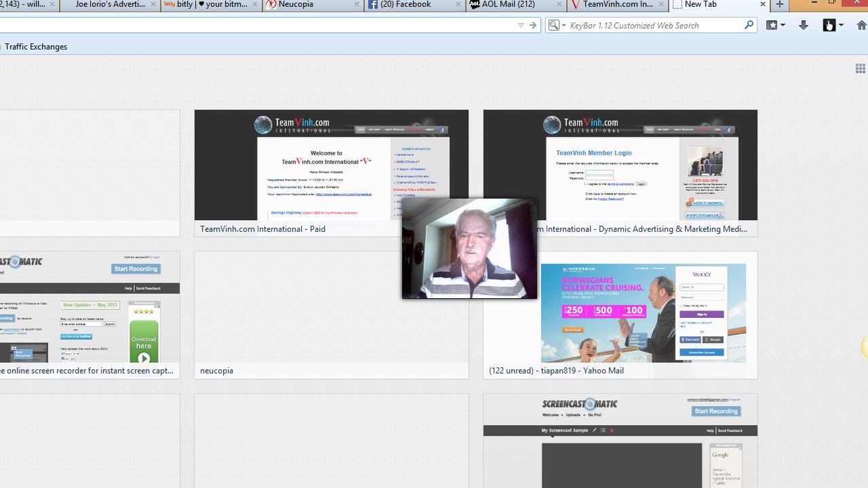Image resolution: width=868 pixels, height=488 pixels.
Task: Open the tiapan819 Yahoo Mail tile
Action: pyautogui.click(x=620, y=313)
